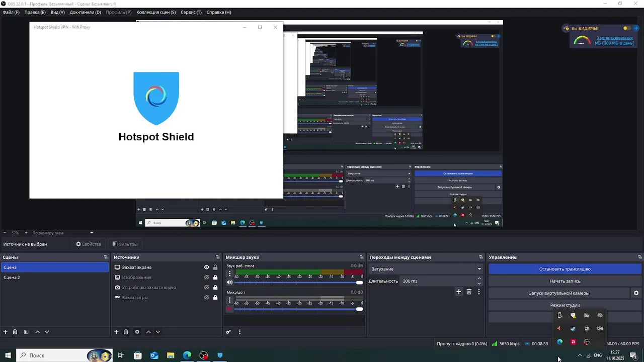Screen dimensions: 644x362
Task: Click Windows Security shield in tray popup
Action: (573, 315)
